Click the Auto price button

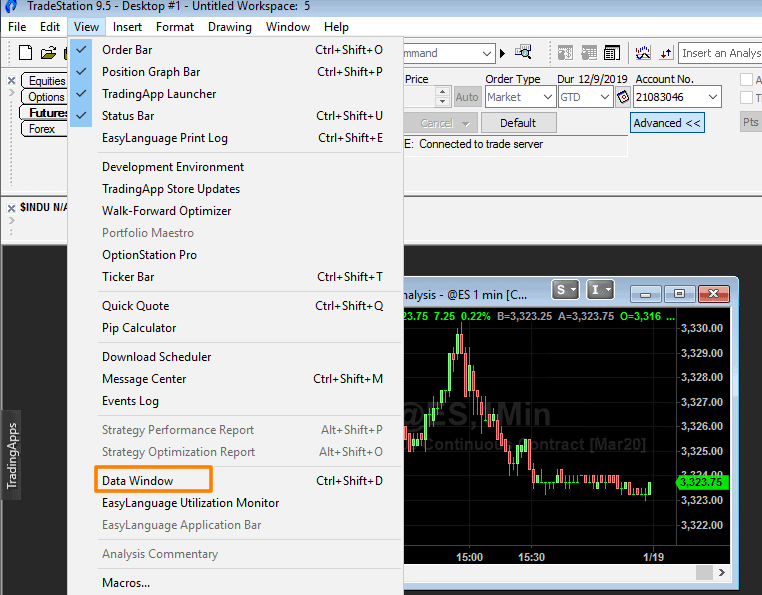click(x=467, y=97)
